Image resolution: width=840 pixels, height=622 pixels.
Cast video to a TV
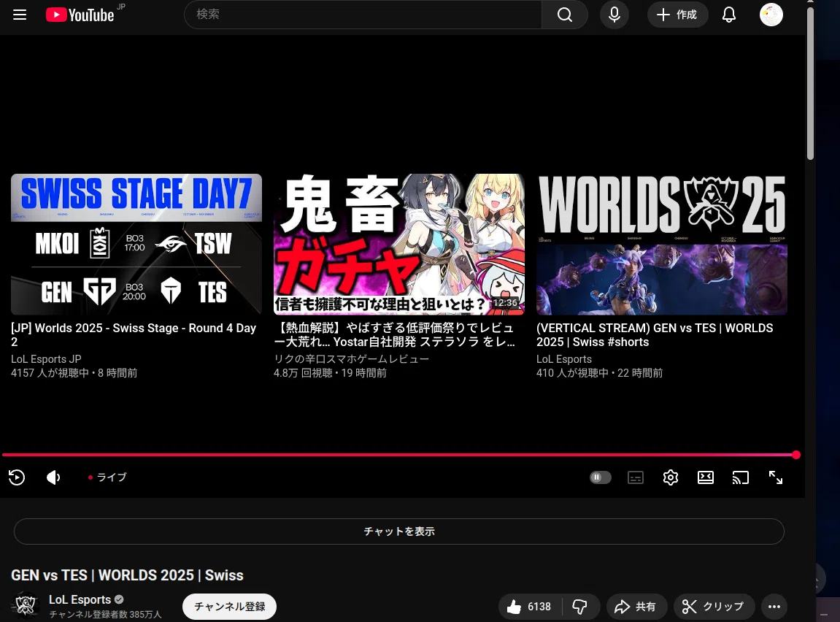point(740,477)
